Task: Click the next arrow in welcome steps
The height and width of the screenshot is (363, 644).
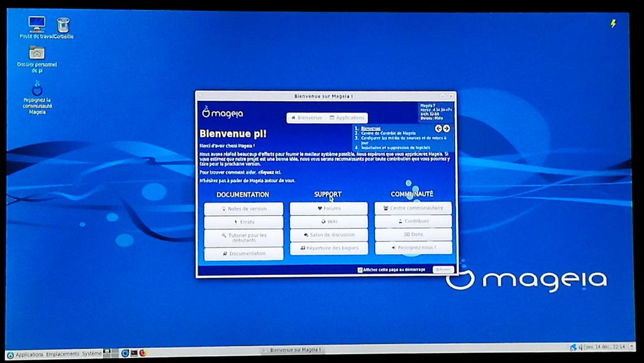Action: point(446,128)
